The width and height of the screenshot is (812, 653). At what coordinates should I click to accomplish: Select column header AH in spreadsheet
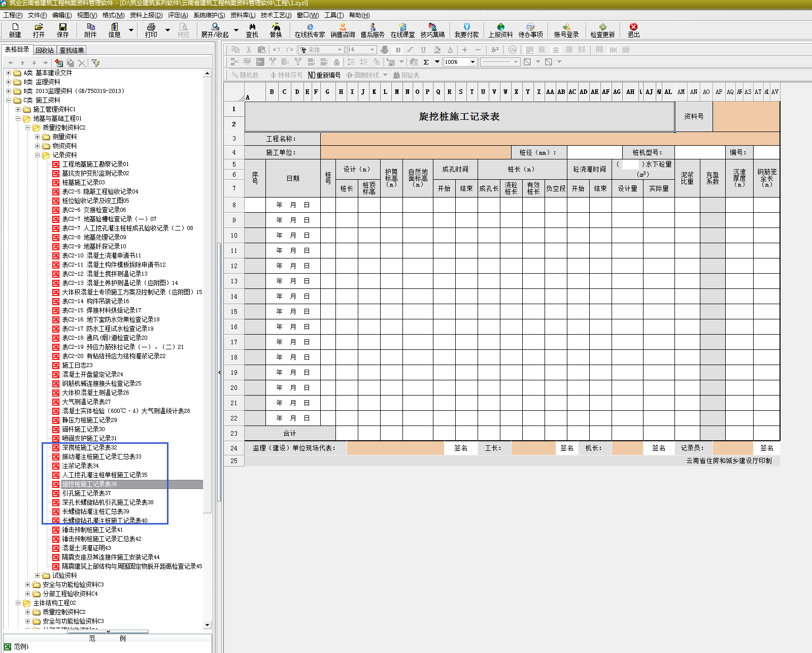coord(630,92)
